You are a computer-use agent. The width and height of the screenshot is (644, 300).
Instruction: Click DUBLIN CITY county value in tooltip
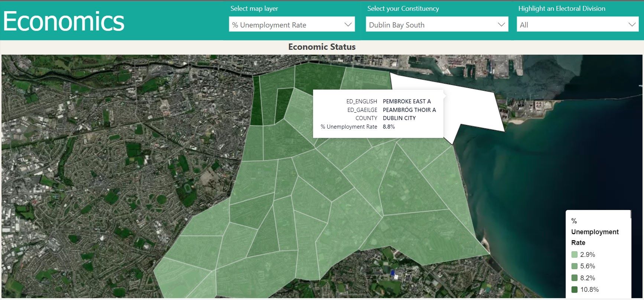[399, 118]
